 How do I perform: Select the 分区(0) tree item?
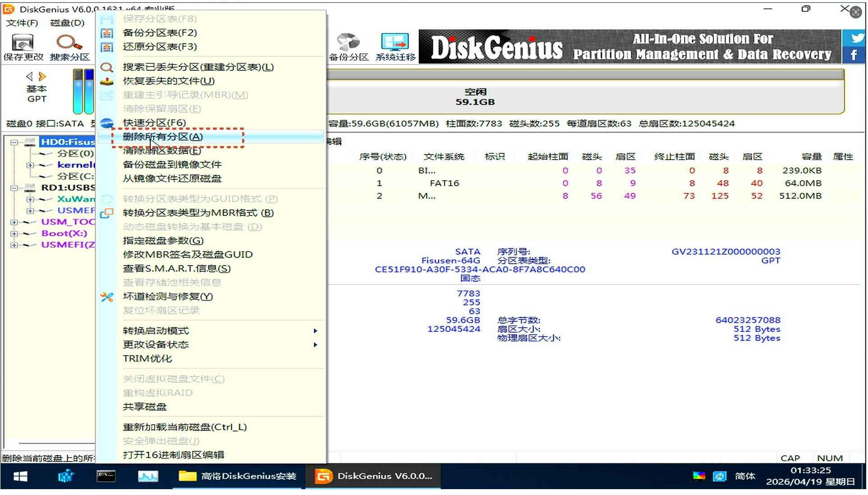point(75,154)
